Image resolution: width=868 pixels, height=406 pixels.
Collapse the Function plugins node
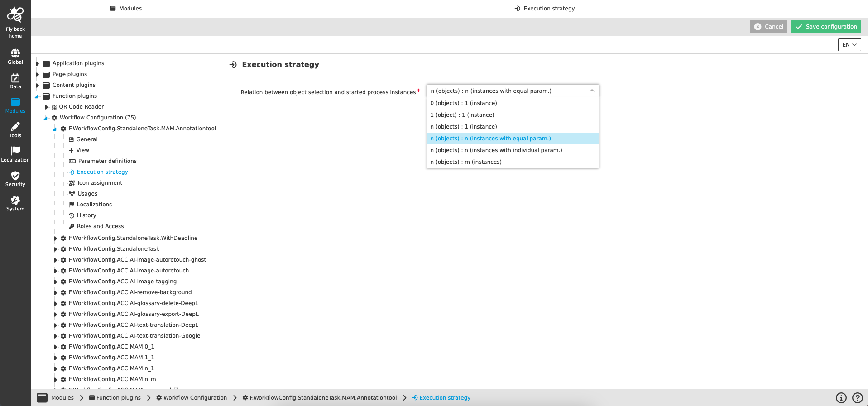pyautogui.click(x=37, y=96)
